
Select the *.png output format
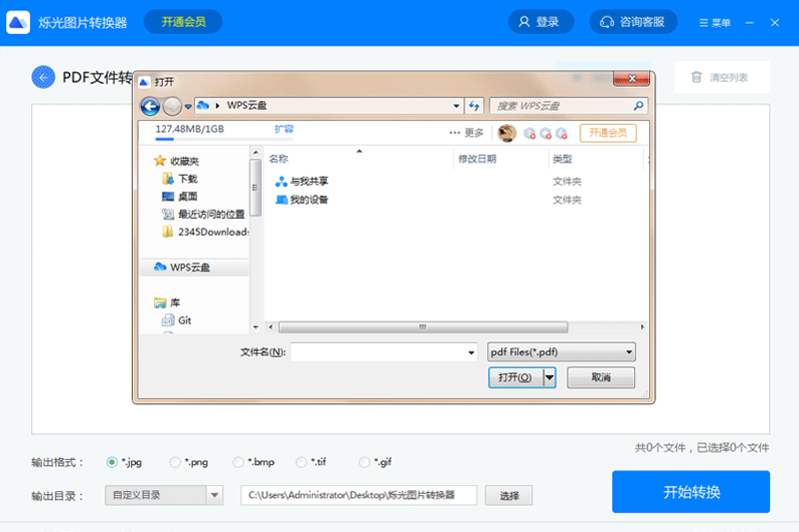click(x=175, y=462)
